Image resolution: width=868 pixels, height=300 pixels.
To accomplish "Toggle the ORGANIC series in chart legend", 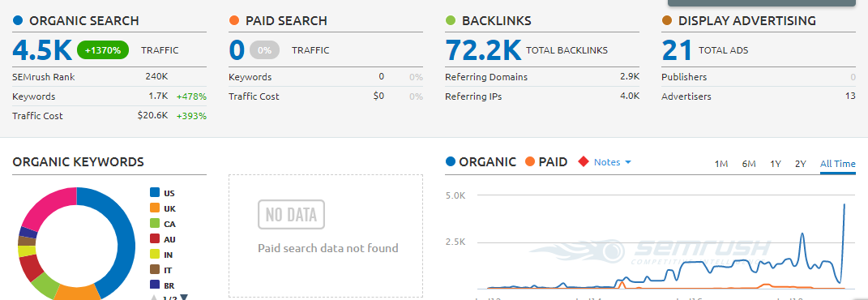I will [x=481, y=161].
